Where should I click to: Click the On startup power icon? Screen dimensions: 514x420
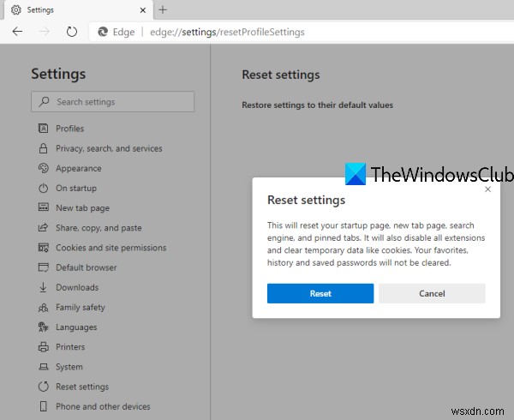click(x=44, y=189)
